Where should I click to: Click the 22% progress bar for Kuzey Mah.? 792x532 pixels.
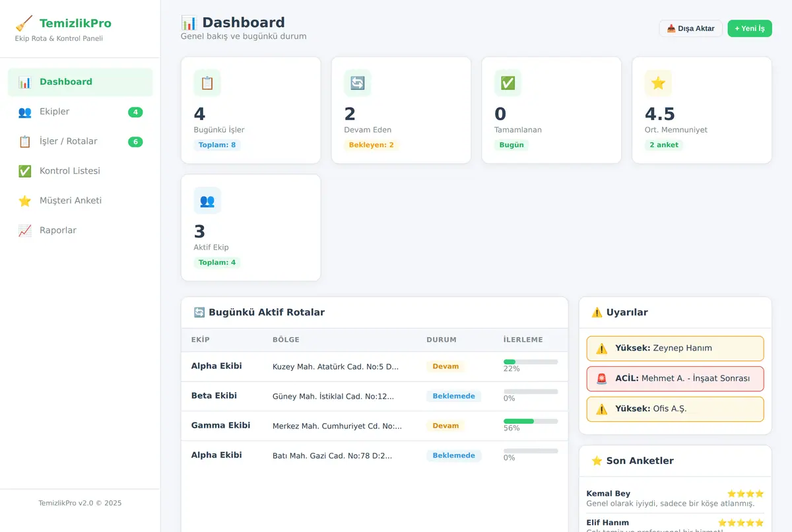531,362
